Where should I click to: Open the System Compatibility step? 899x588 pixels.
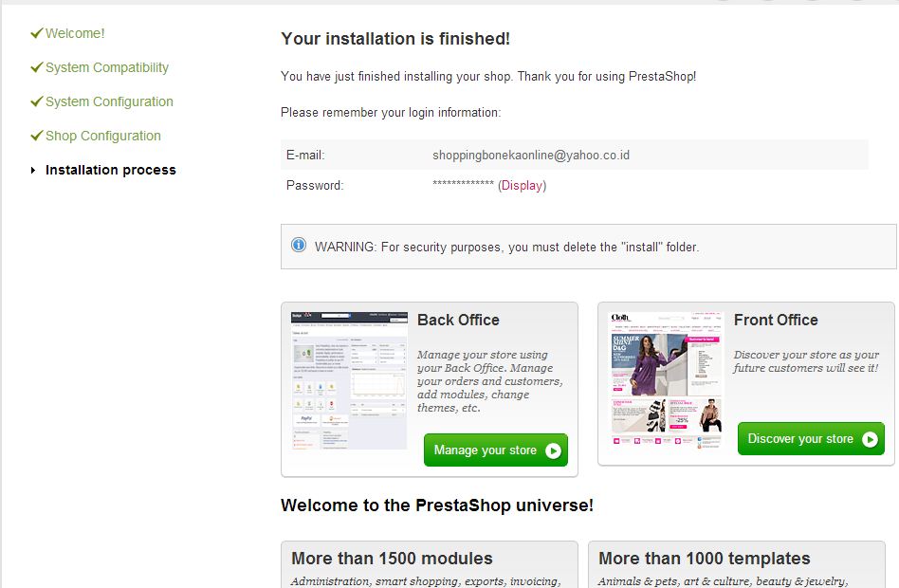pyautogui.click(x=107, y=67)
